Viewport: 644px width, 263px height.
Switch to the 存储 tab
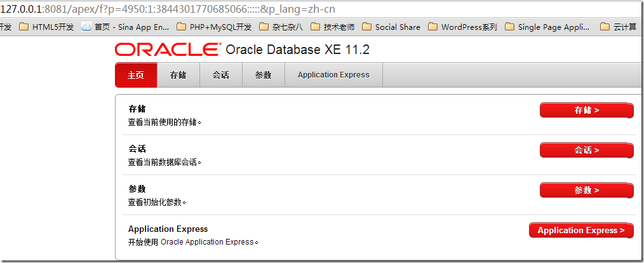(x=178, y=75)
